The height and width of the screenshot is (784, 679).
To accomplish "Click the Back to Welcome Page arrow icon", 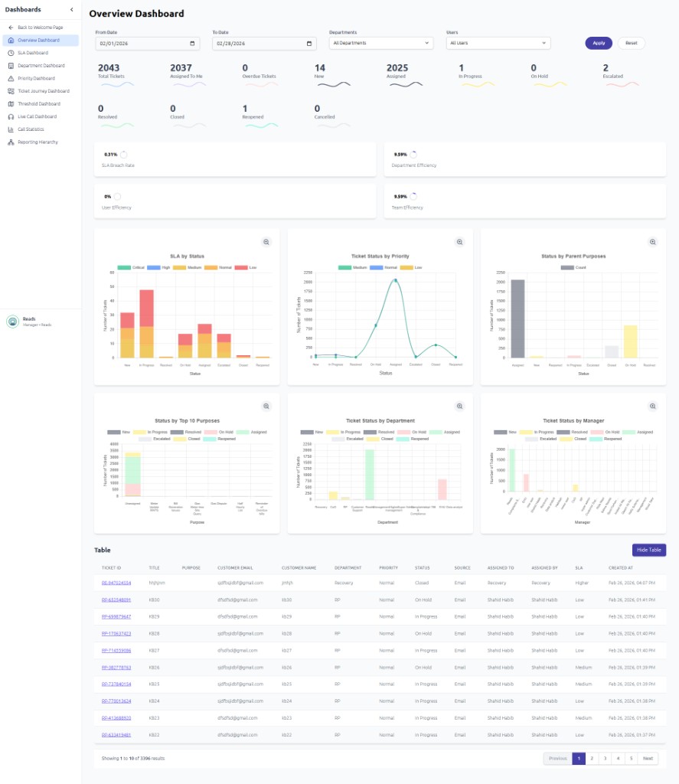I will (11, 28).
